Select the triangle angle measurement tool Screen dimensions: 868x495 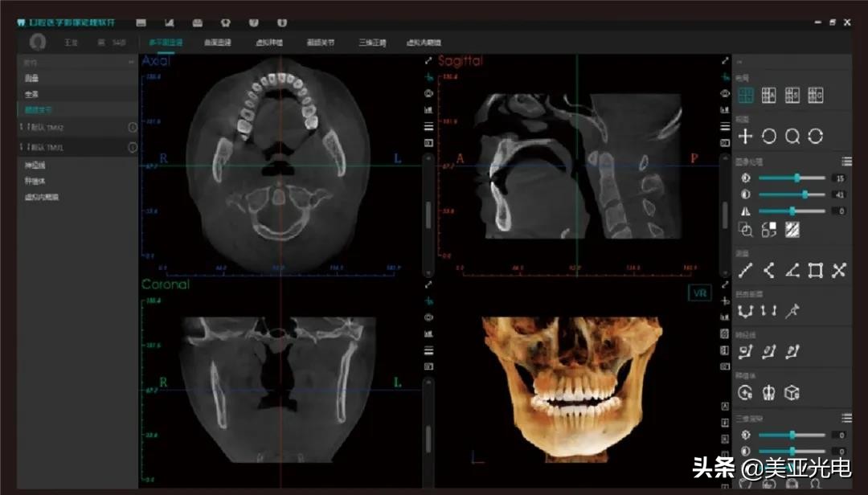[x=792, y=270]
